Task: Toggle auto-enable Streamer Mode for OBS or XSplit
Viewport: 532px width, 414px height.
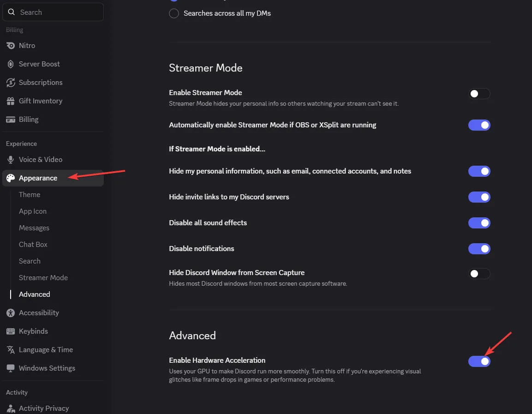Action: (479, 125)
